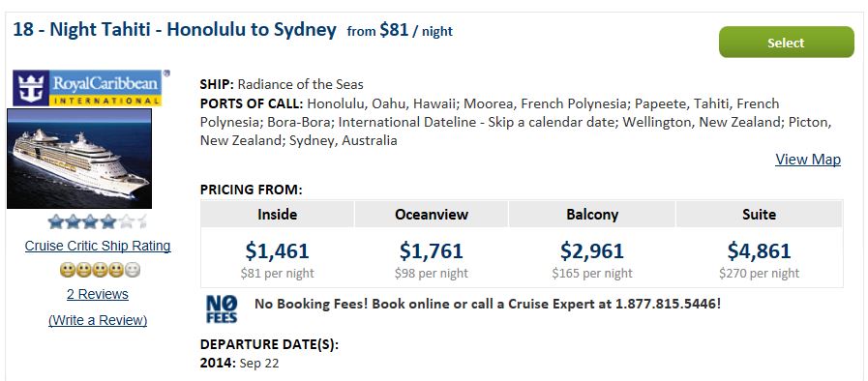Select the Suite cabin column header
This screenshot has height=381, width=868.
point(759,214)
